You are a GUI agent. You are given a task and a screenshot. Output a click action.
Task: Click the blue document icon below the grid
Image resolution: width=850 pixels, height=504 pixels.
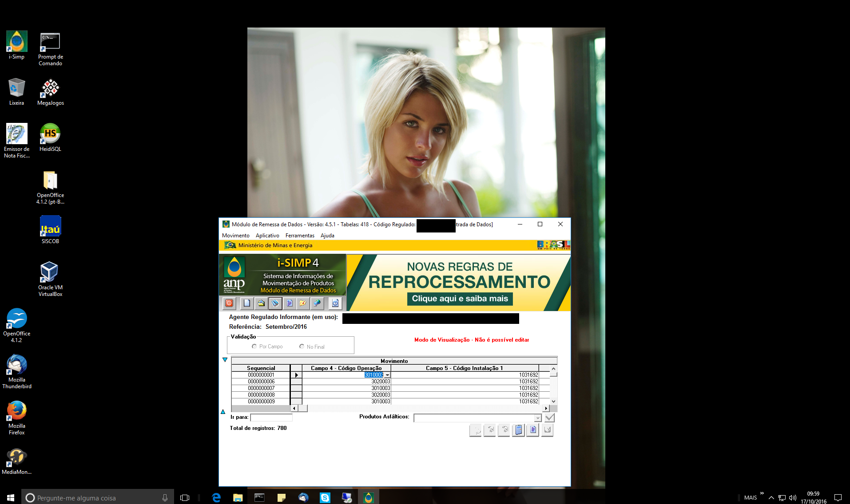click(533, 430)
